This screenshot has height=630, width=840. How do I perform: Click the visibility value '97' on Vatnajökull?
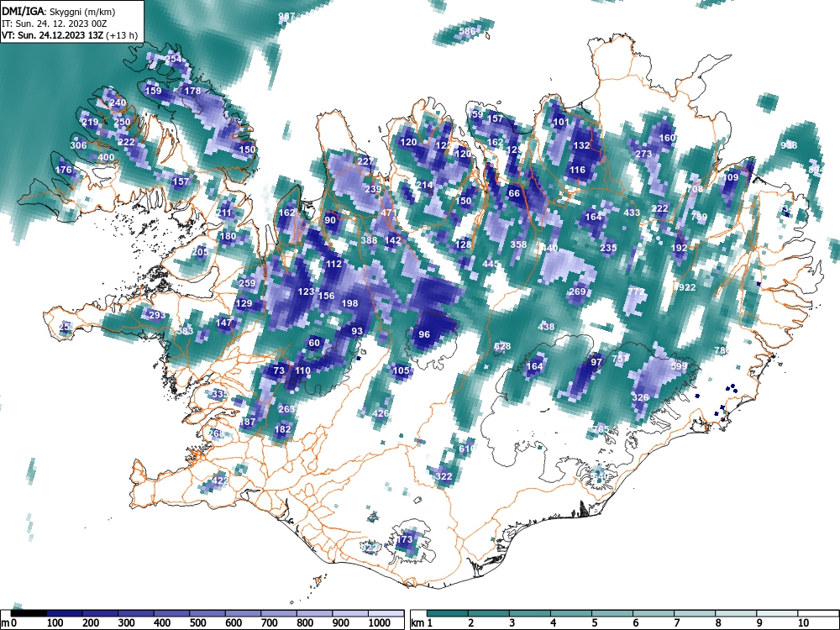[x=596, y=362]
